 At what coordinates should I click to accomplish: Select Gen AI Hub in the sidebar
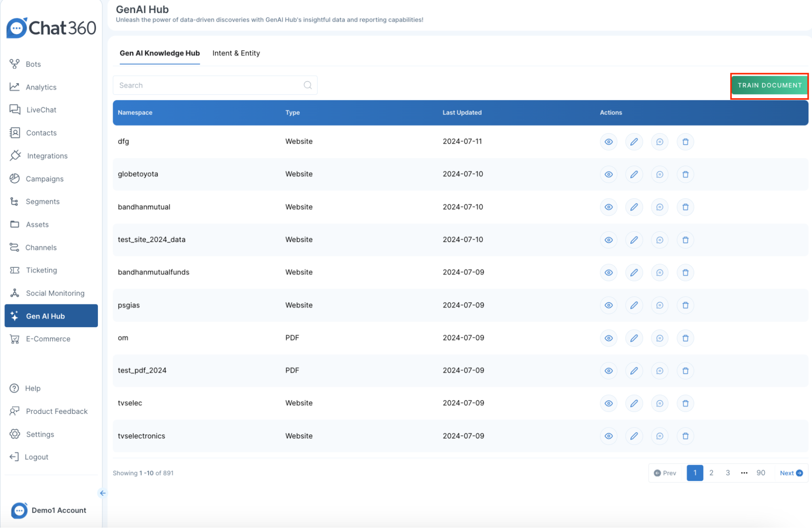coord(51,316)
